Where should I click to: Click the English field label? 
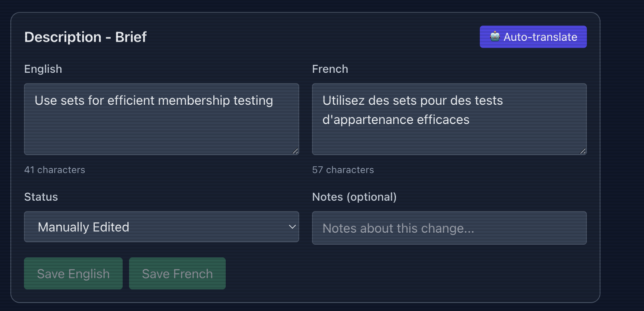[x=43, y=69]
